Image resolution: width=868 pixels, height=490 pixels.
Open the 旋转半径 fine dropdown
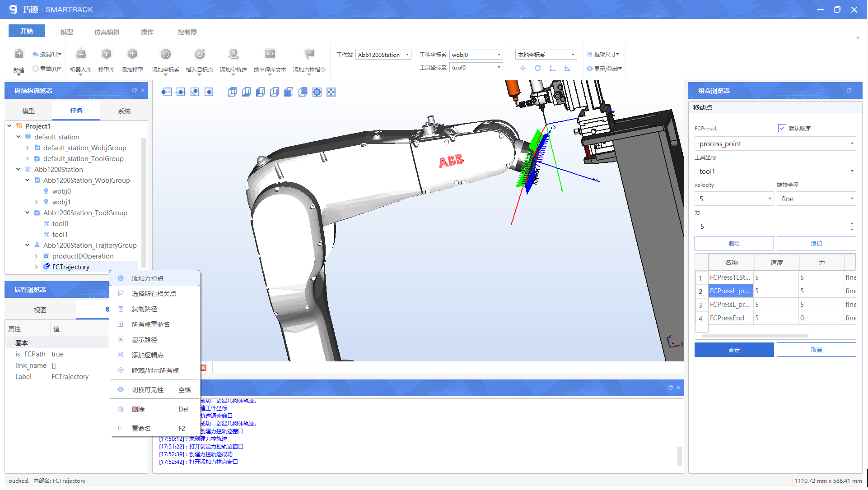816,199
